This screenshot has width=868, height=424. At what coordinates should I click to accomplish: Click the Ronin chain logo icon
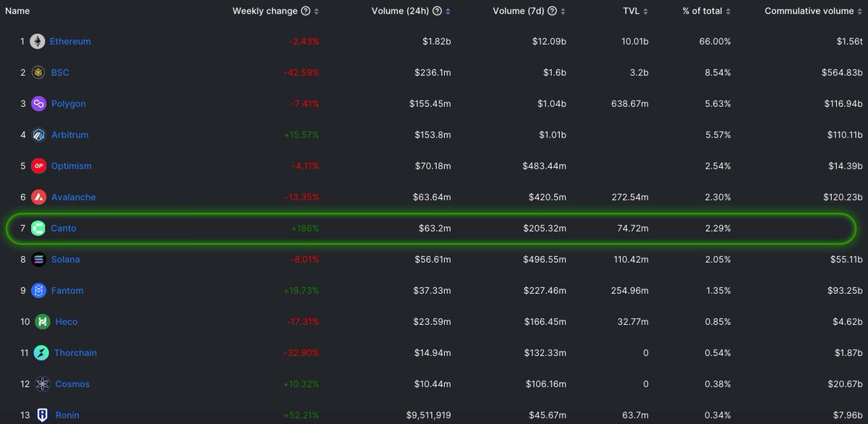pyautogui.click(x=43, y=415)
